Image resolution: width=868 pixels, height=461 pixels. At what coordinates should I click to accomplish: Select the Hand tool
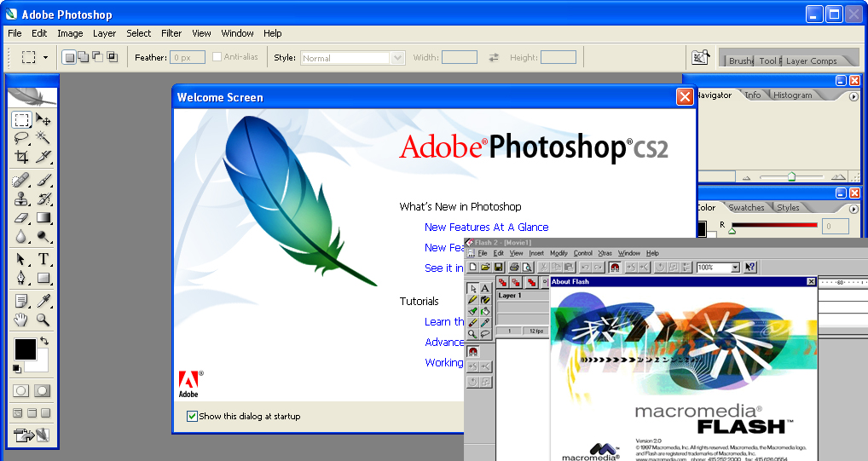click(x=21, y=320)
